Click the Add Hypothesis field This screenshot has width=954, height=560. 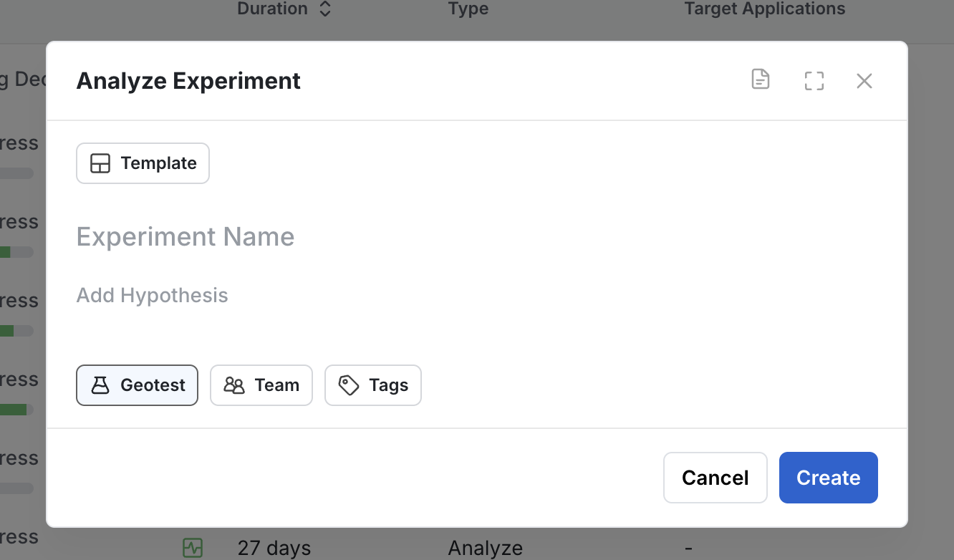[152, 294]
